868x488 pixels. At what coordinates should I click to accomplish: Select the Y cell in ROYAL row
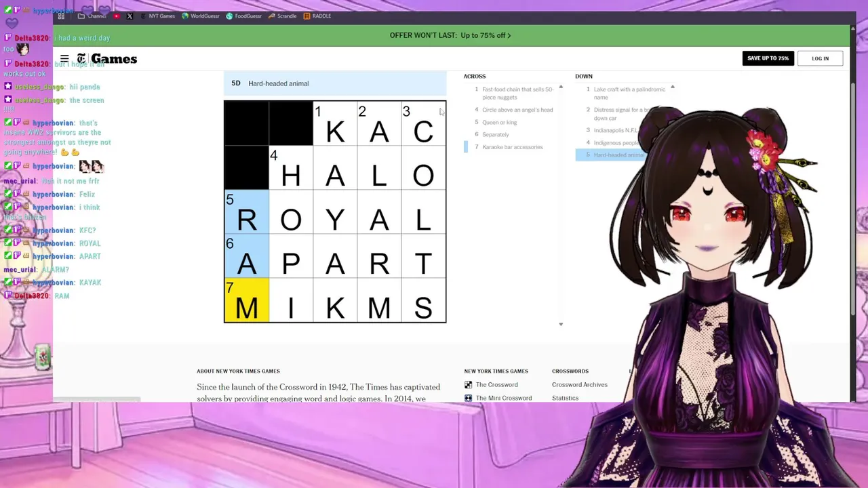pos(335,212)
